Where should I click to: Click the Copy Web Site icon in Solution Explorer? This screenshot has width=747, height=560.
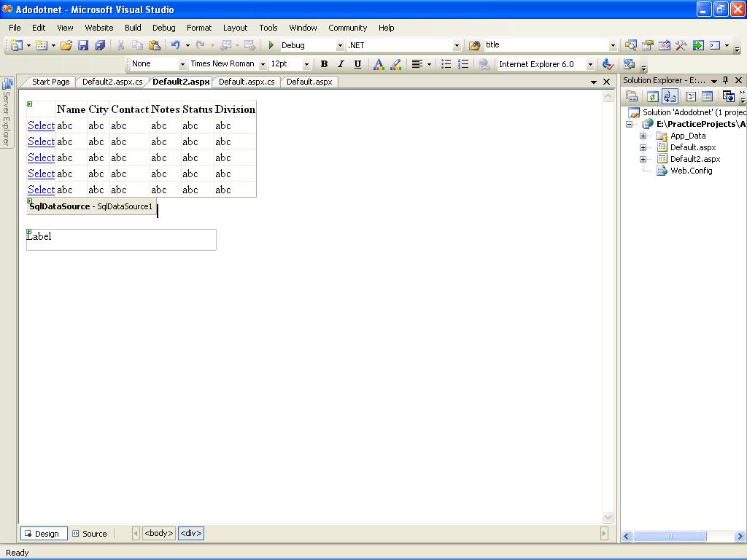(729, 97)
